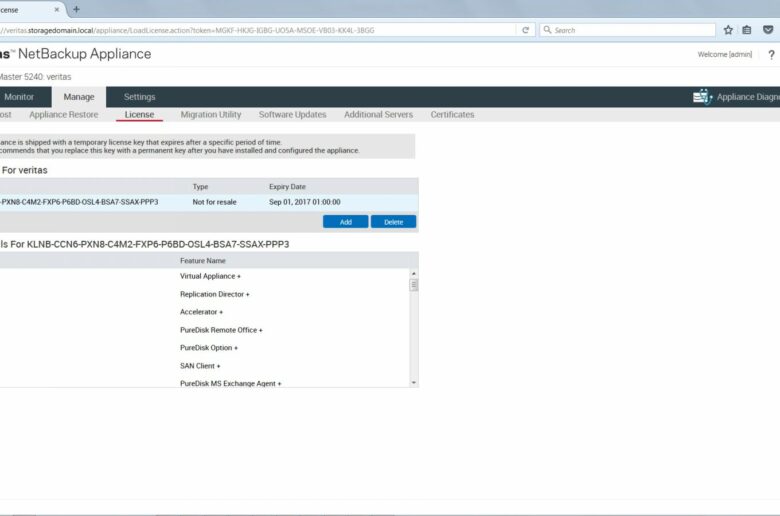Click the SAN Client feature row

click(x=200, y=366)
